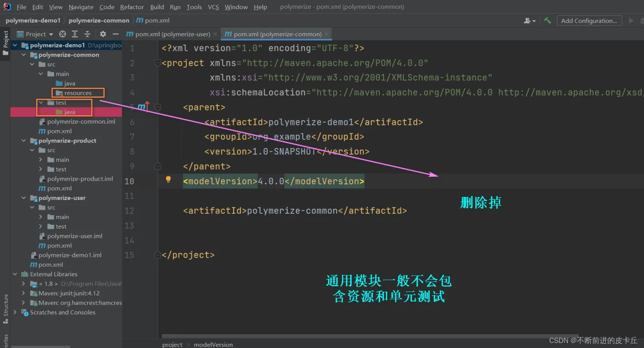Place cursor on line 12 artifactId text
The width and height of the screenshot is (644, 348).
click(295, 211)
